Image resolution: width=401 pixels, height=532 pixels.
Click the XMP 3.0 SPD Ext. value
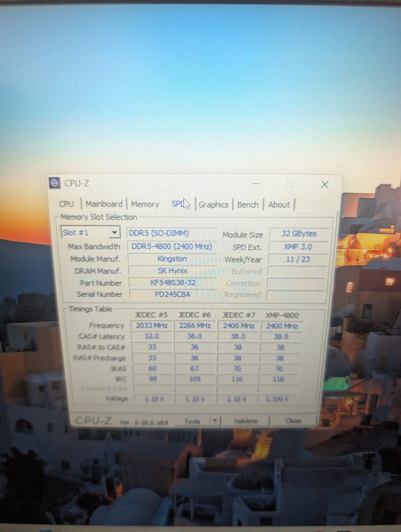pos(298,247)
